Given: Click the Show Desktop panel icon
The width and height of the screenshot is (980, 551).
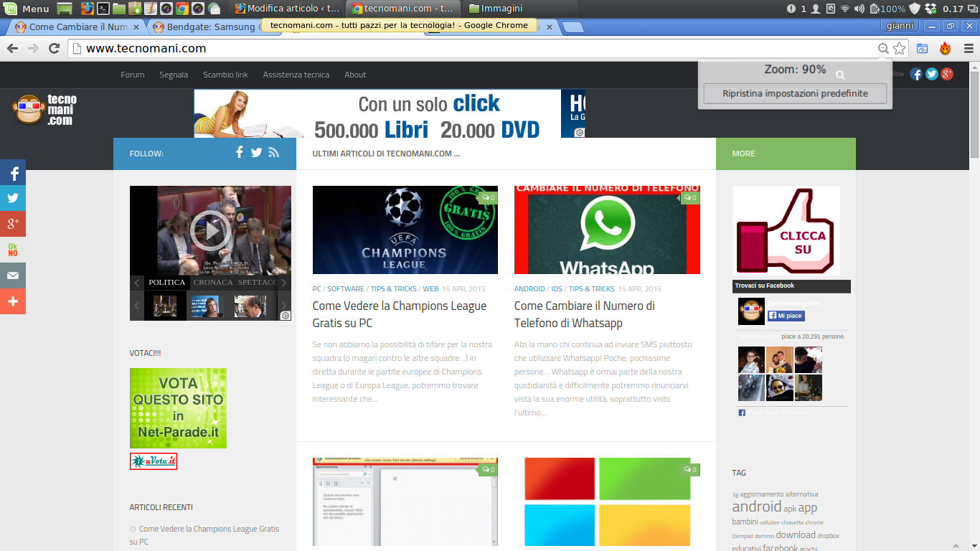Looking at the screenshot, I should pos(65,9).
